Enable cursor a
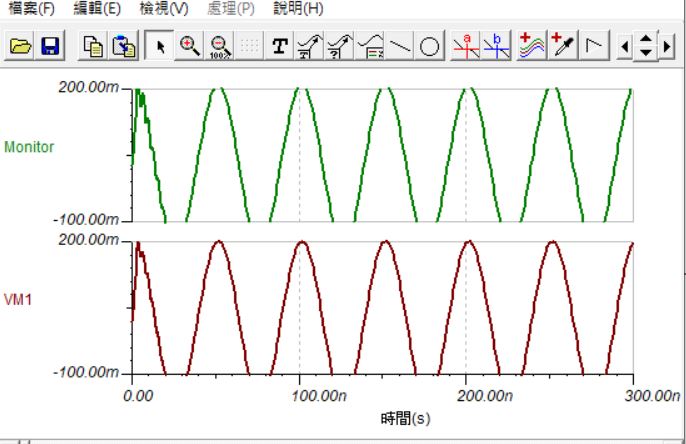Image resolution: width=686 pixels, height=444 pixels. tap(466, 45)
